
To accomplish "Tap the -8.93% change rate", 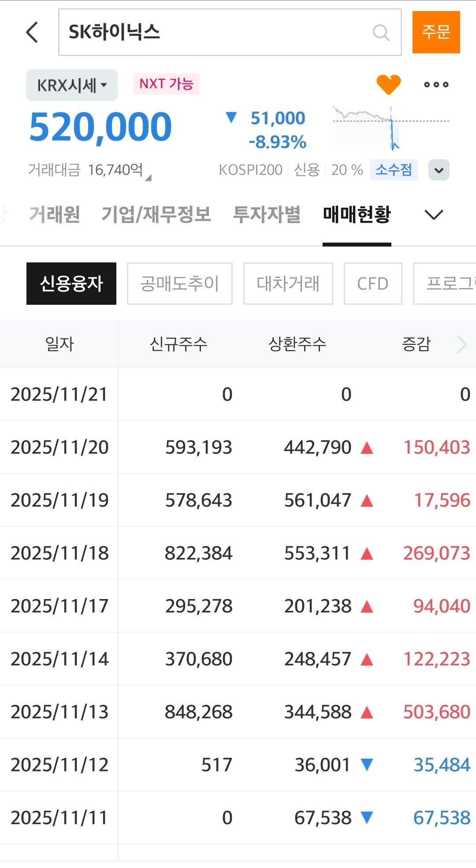I will point(278,142).
